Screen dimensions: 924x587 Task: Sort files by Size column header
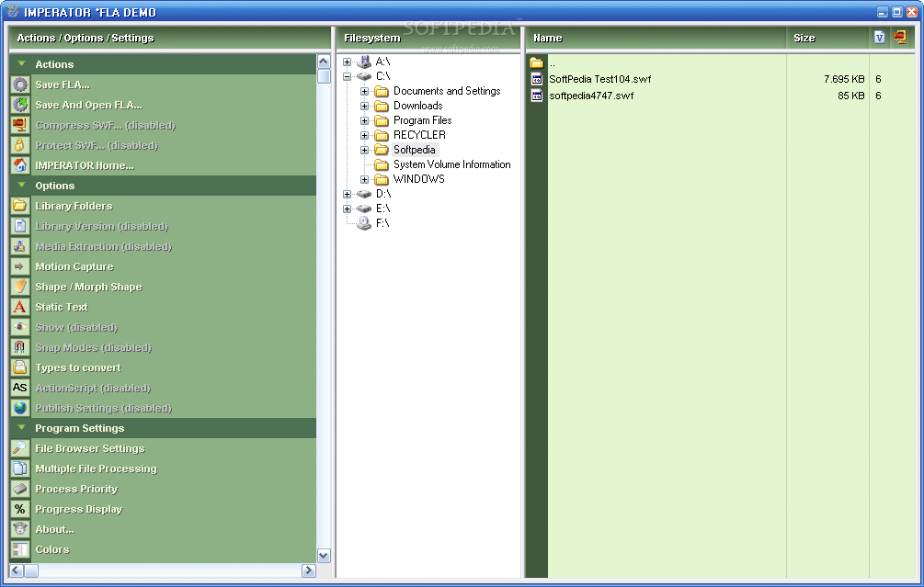click(x=827, y=38)
